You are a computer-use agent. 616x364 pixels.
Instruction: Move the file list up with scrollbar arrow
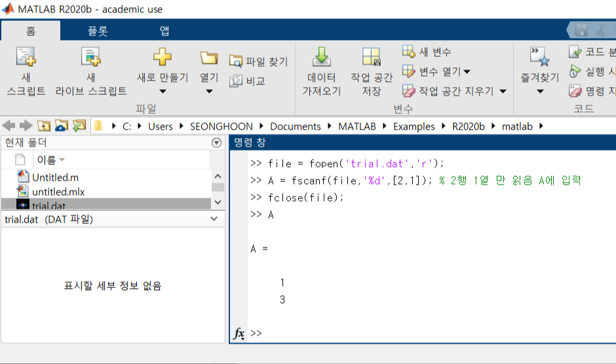218,176
